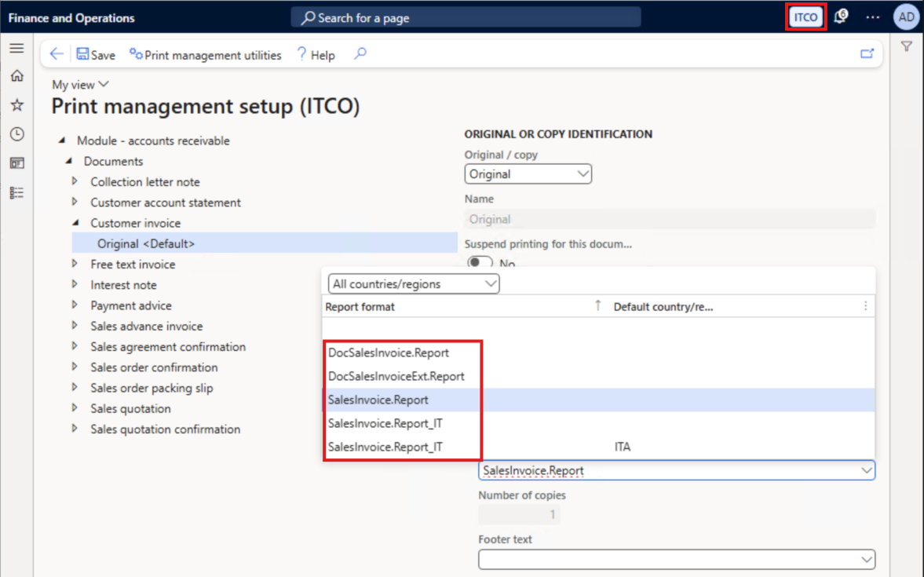Open Recent clock icon in sidebar
Screen dimensions: 924x577
click(x=16, y=134)
